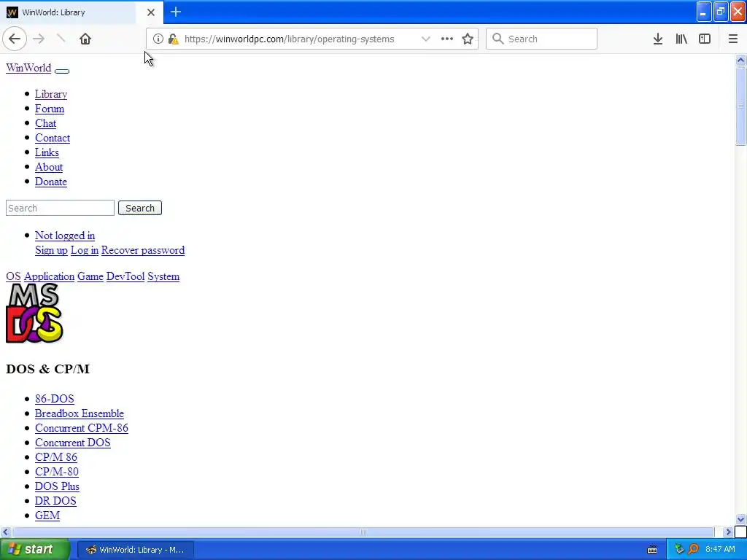
Task: Select WinWorld: Library taskbar button
Action: pyautogui.click(x=135, y=550)
